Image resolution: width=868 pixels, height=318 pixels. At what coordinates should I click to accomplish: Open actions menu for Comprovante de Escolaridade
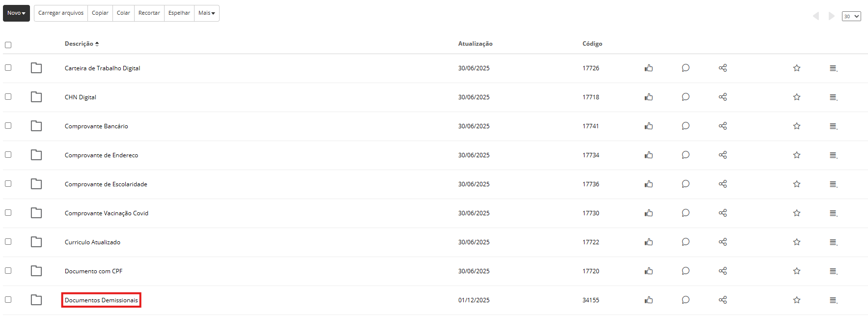click(833, 184)
